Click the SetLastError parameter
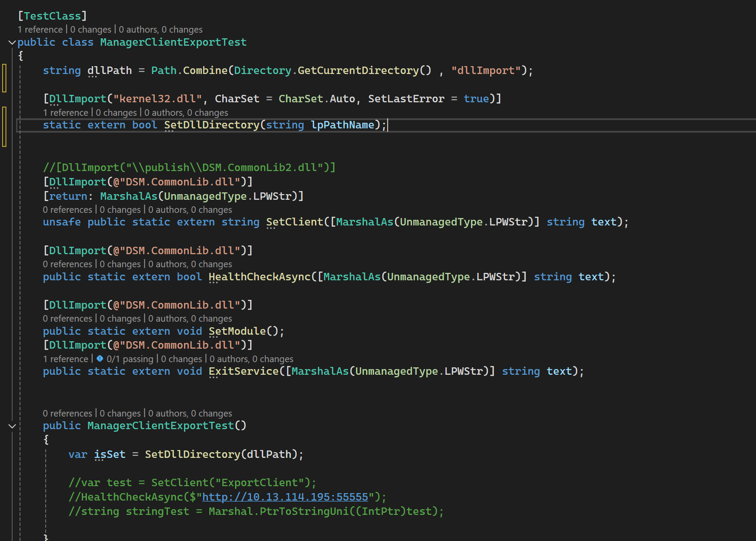Viewport: 756px width, 541px height. click(406, 99)
